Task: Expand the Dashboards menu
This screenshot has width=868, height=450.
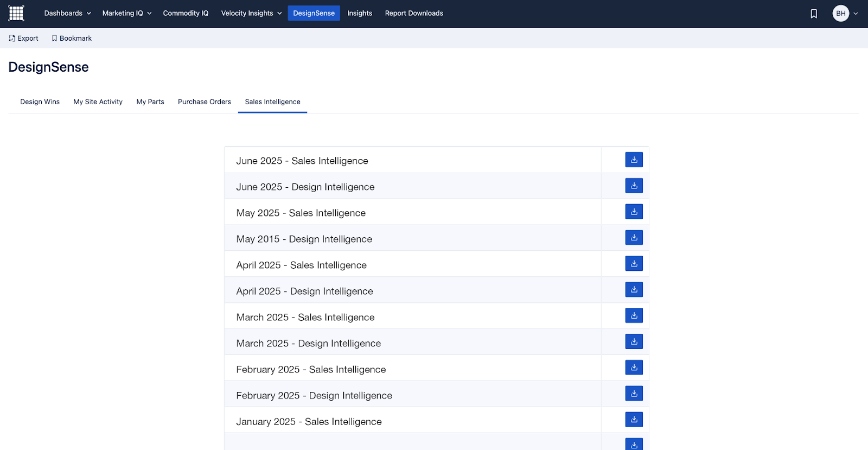Action: click(x=67, y=13)
